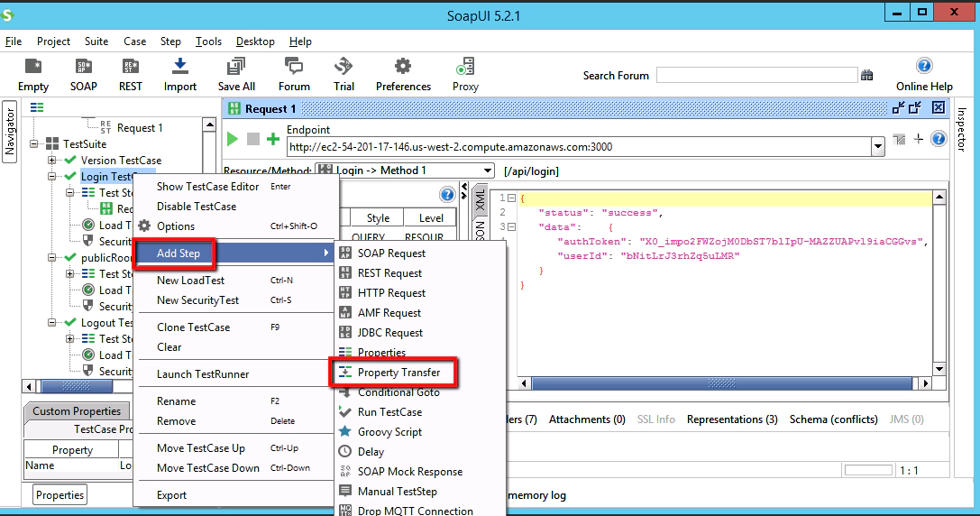Click the Search Forum input field
This screenshot has height=516, width=980.
point(757,75)
